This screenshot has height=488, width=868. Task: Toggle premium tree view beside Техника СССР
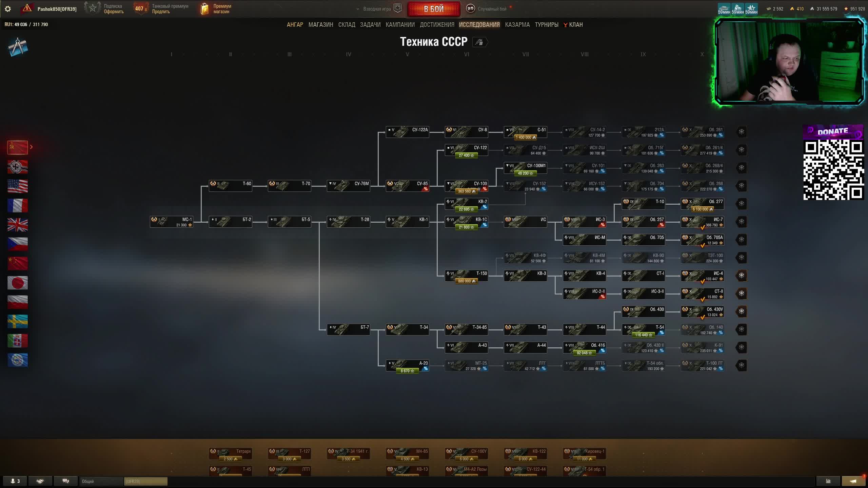[480, 42]
